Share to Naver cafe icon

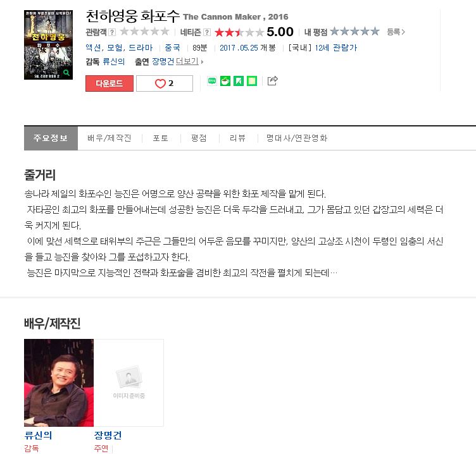(225, 81)
